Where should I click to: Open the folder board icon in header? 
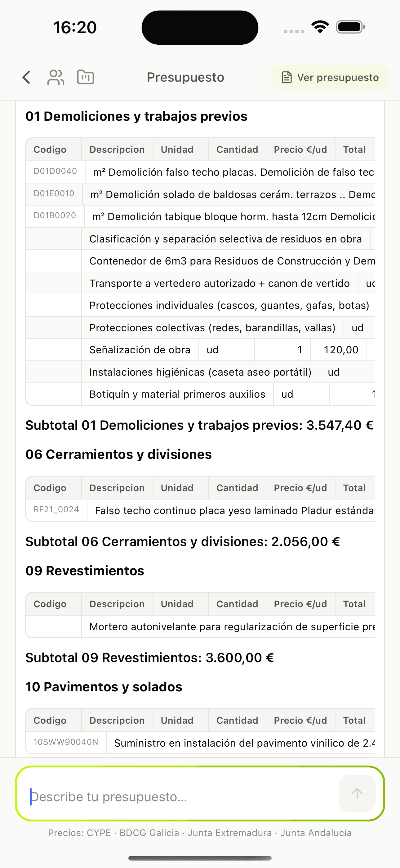tap(86, 77)
